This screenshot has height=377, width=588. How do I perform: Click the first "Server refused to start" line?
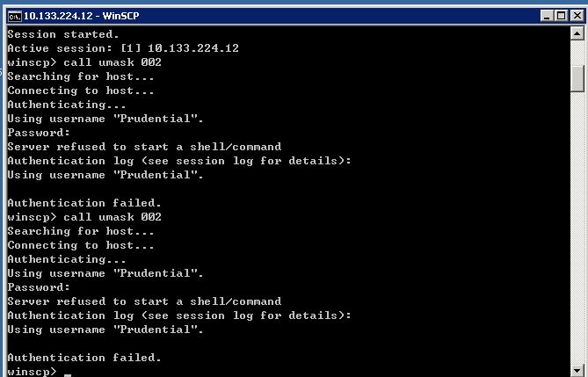click(x=144, y=147)
